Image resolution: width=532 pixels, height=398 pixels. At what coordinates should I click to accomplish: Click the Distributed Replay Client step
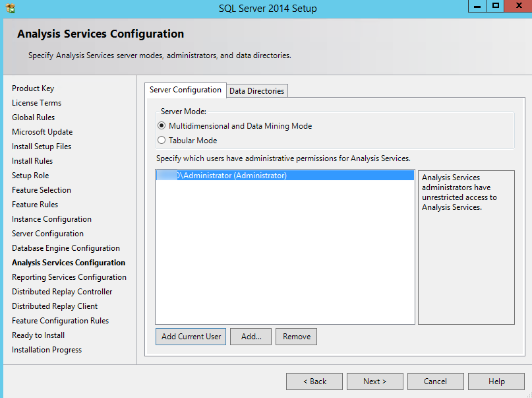(x=55, y=306)
